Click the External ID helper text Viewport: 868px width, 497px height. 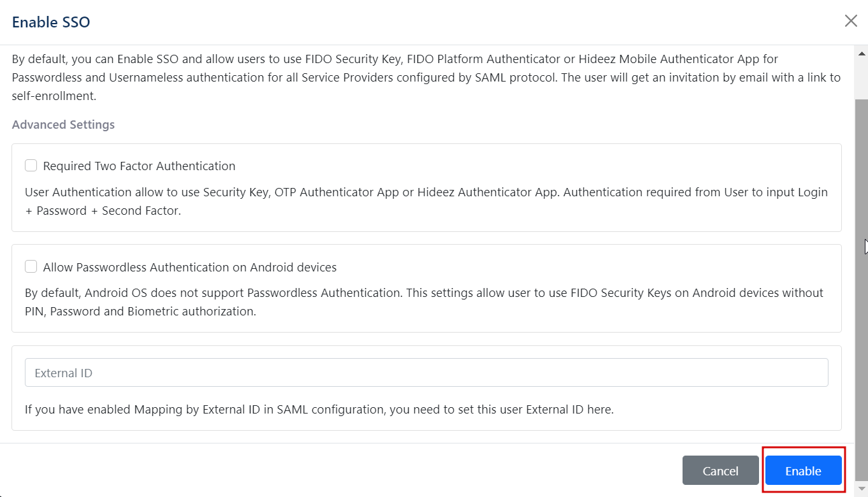tap(319, 409)
